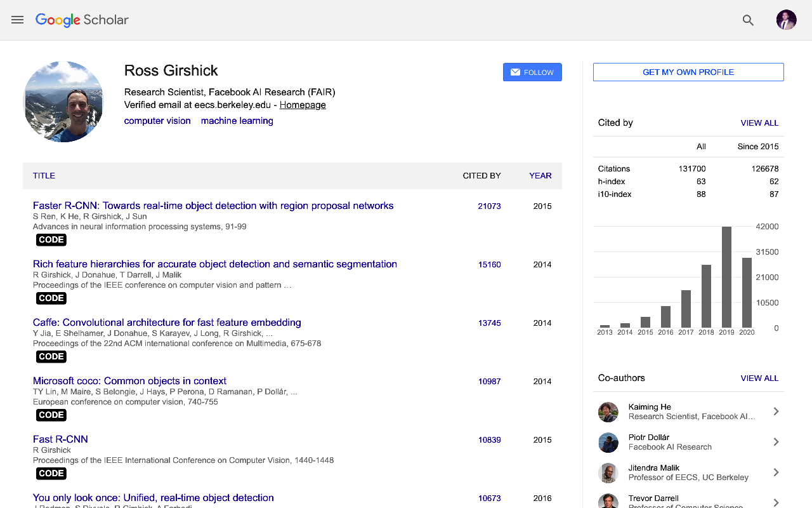Click the 2018 bar in citation chart
Image resolution: width=812 pixels, height=508 pixels.
pyautogui.click(x=706, y=297)
